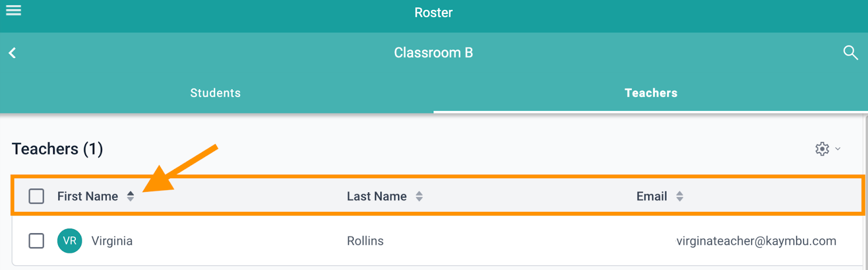This screenshot has width=868, height=270.
Task: Go back using the left chevron
Action: pyautogui.click(x=12, y=53)
